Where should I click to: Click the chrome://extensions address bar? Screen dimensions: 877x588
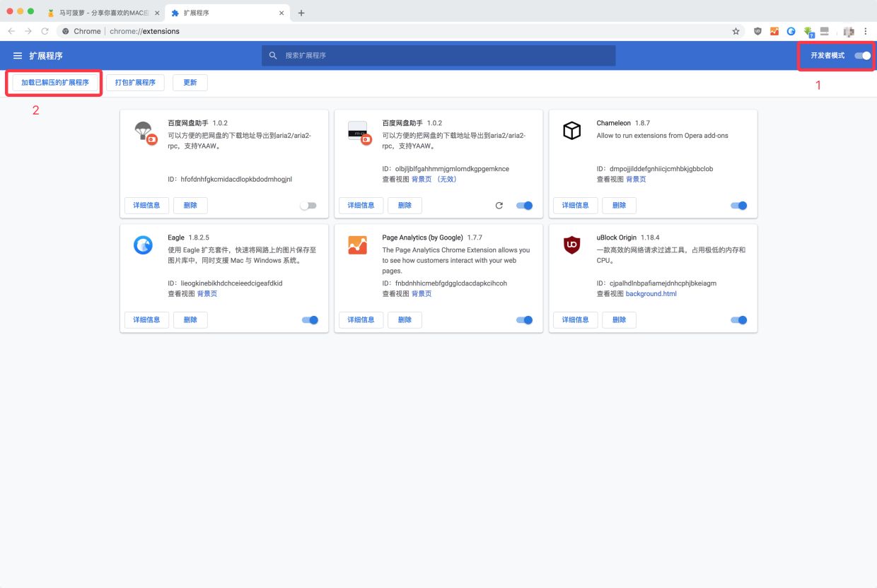pos(401,31)
